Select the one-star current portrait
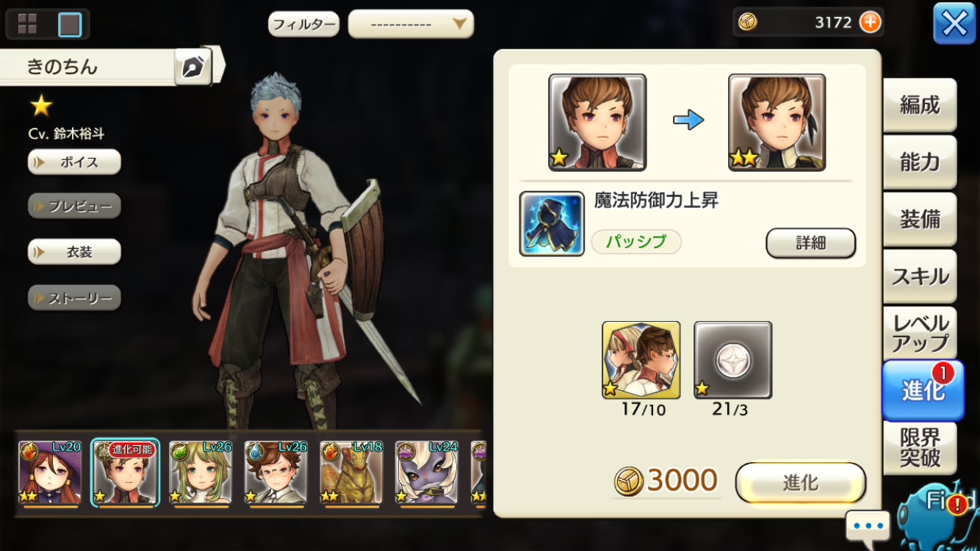Screen dimensions: 980x551 point(597,122)
